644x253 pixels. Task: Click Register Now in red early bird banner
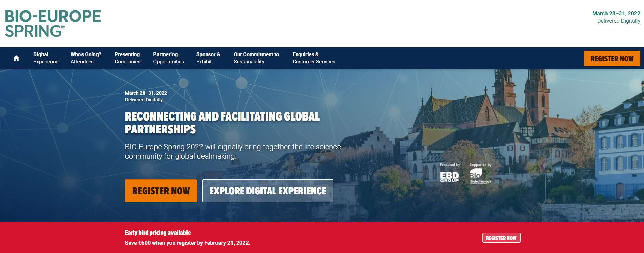tap(501, 238)
